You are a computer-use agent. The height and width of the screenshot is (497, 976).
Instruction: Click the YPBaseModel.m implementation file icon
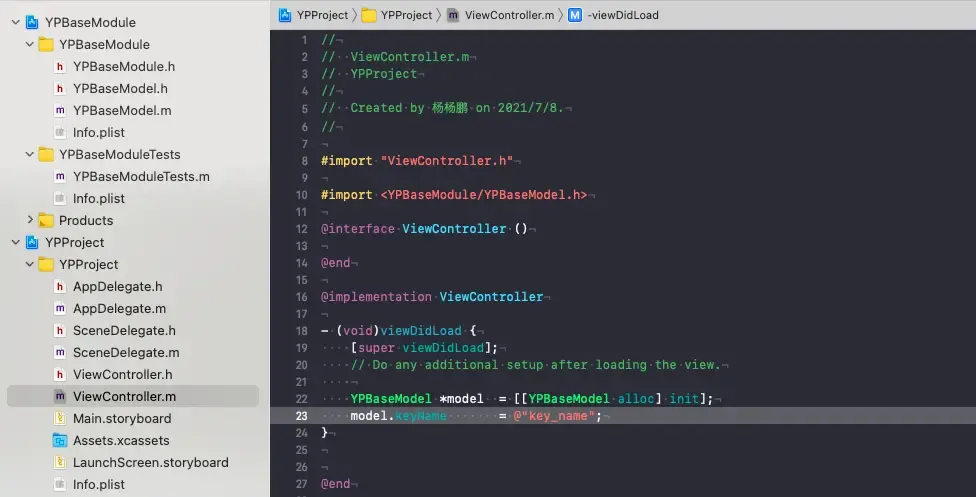60,111
